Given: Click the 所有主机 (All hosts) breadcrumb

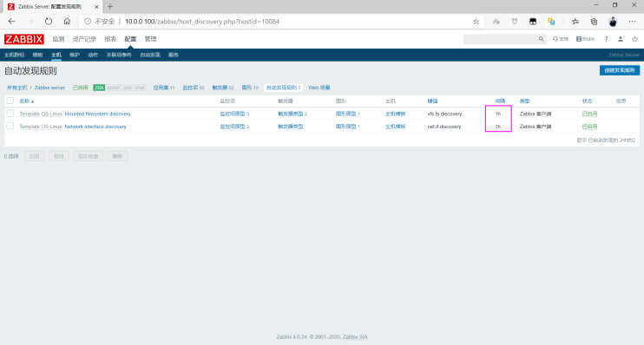Looking at the screenshot, I should pos(16,88).
